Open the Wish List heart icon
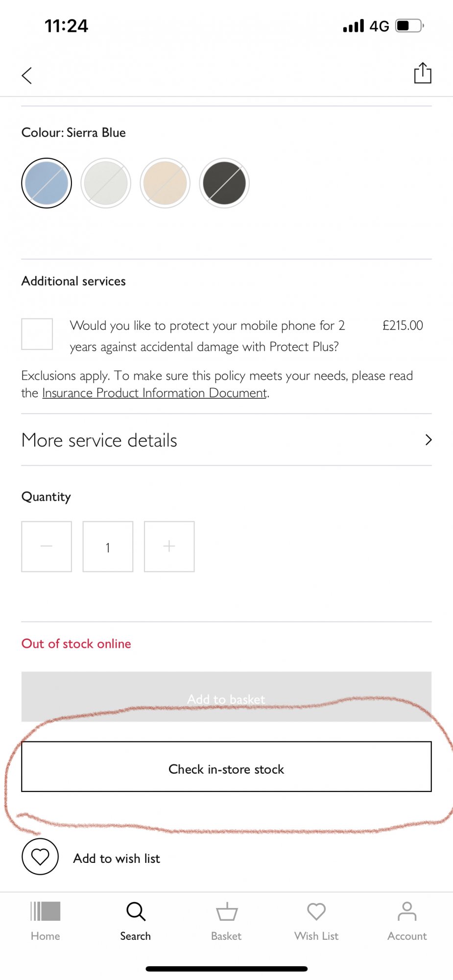This screenshot has width=453, height=980. point(316,912)
